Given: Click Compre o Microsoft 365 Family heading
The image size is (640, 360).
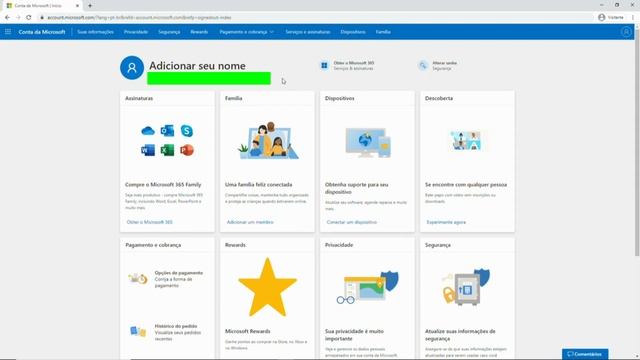Looking at the screenshot, I should 163,184.
